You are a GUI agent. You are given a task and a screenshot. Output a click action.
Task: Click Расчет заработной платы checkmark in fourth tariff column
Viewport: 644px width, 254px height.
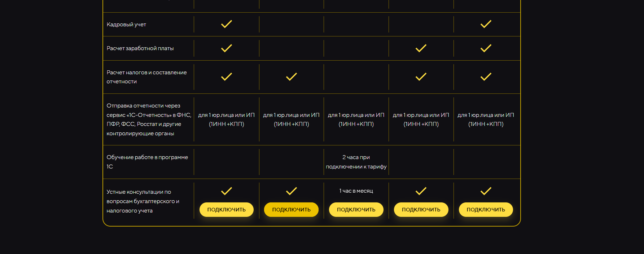pyautogui.click(x=421, y=48)
